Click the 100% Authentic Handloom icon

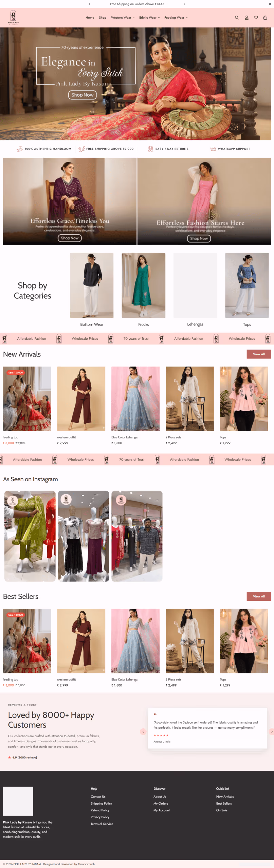tap(20, 149)
